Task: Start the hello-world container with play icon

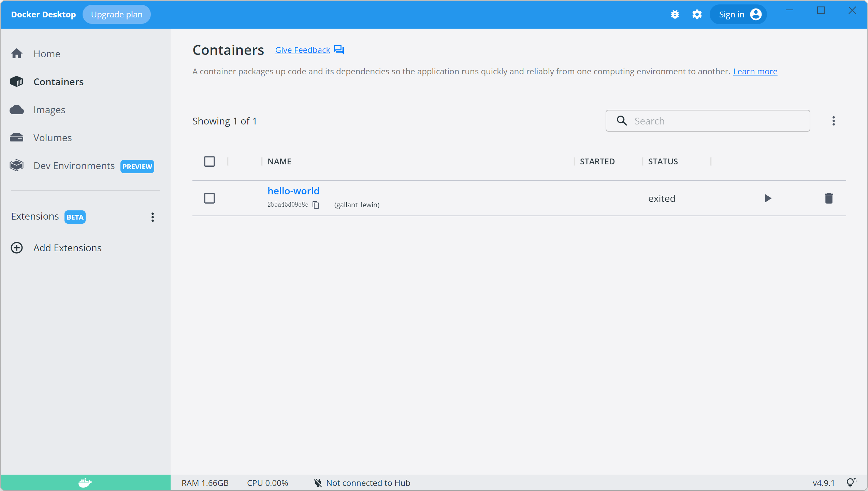Action: click(768, 198)
